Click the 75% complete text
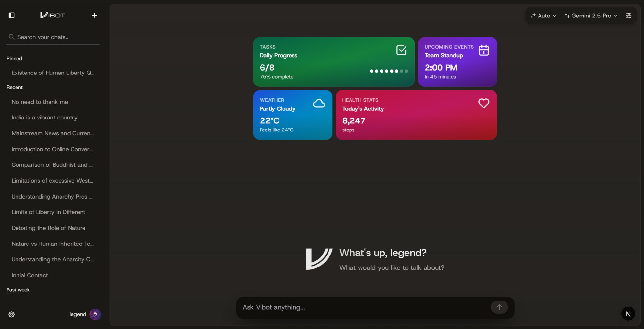The image size is (644, 329). tap(276, 77)
